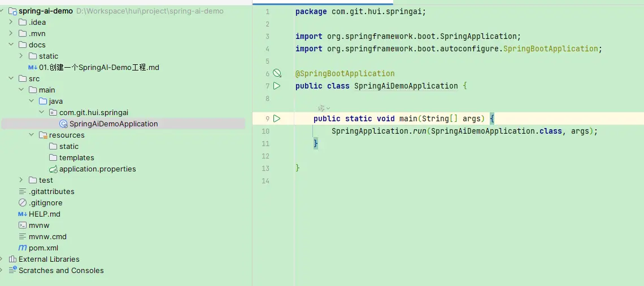The width and height of the screenshot is (644, 286).
Task: Click the Spring bean gutter icon on line 6
Action: (x=277, y=73)
